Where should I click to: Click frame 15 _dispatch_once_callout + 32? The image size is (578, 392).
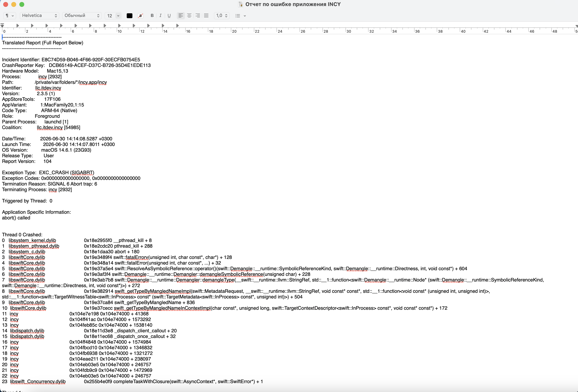[89, 337]
